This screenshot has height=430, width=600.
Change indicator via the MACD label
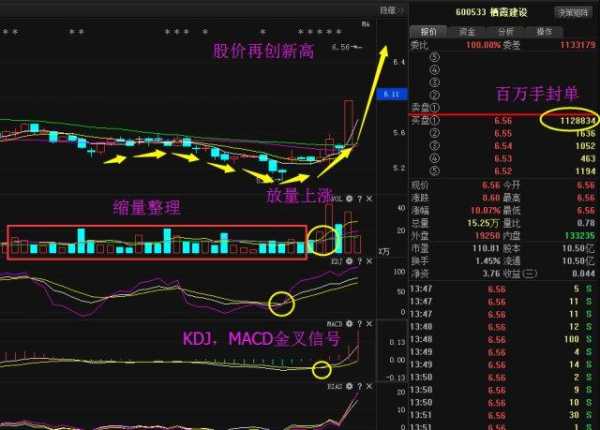click(334, 324)
